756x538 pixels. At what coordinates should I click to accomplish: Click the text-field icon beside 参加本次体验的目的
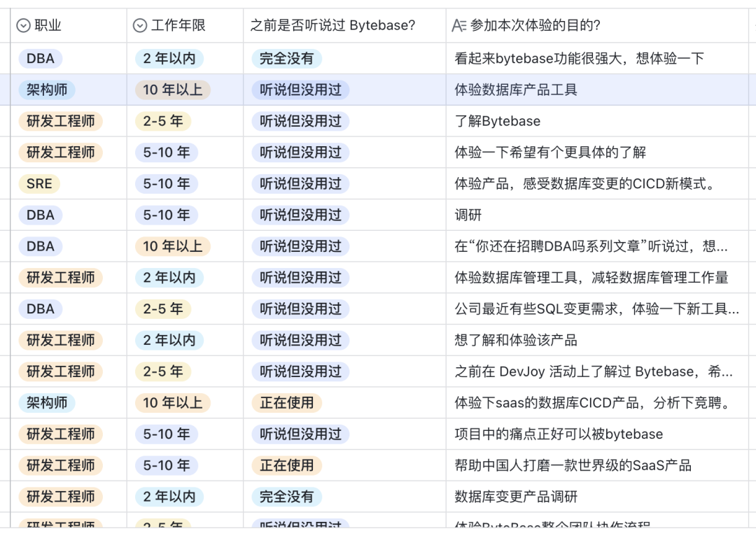click(x=459, y=25)
